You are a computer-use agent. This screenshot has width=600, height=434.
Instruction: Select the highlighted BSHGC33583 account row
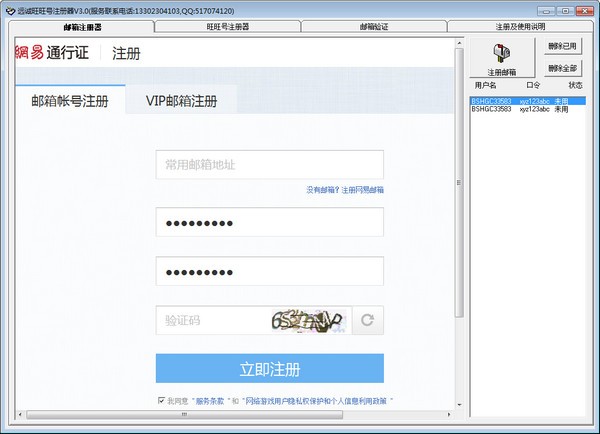click(x=528, y=101)
